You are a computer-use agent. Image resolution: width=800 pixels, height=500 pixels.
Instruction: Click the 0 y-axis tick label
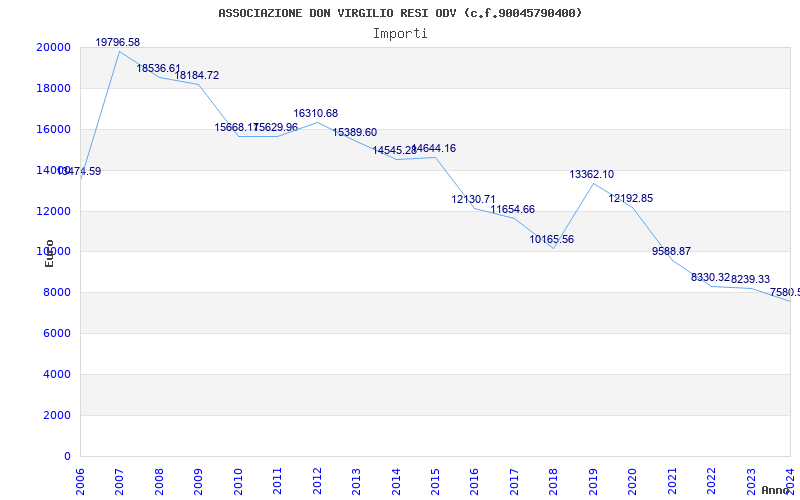(67, 456)
